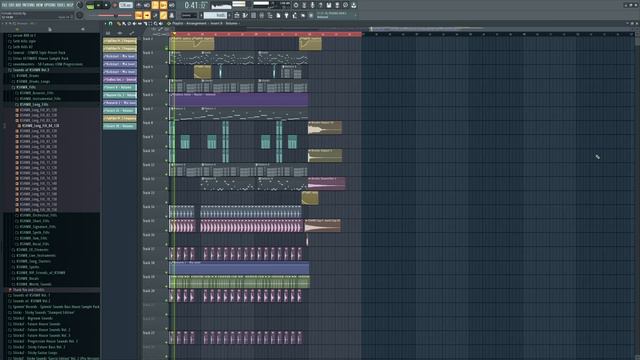Click the main pitch knob

coord(80,16)
